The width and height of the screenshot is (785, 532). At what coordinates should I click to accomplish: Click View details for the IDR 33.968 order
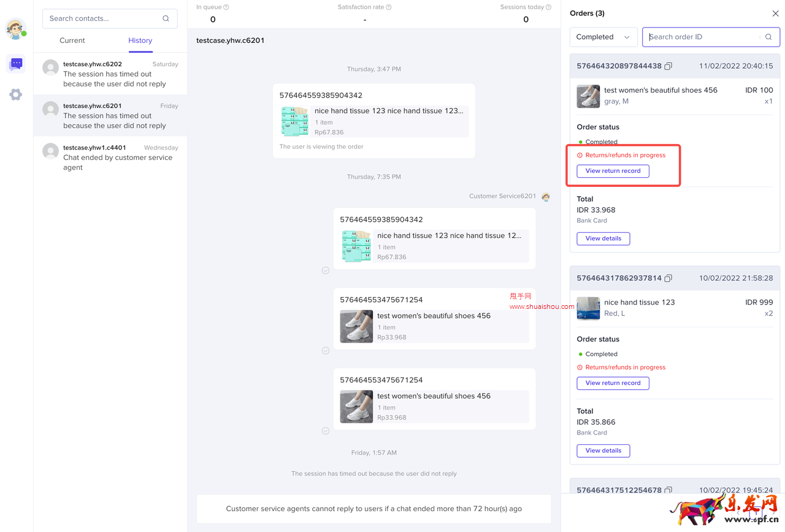603,238
